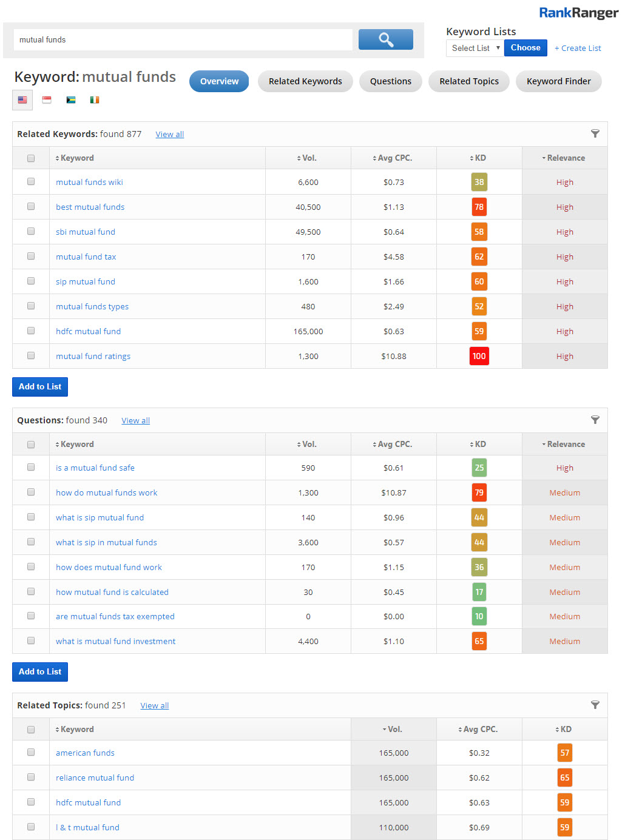
Task: Choose the Bahamas flag icon
Action: tap(71, 100)
